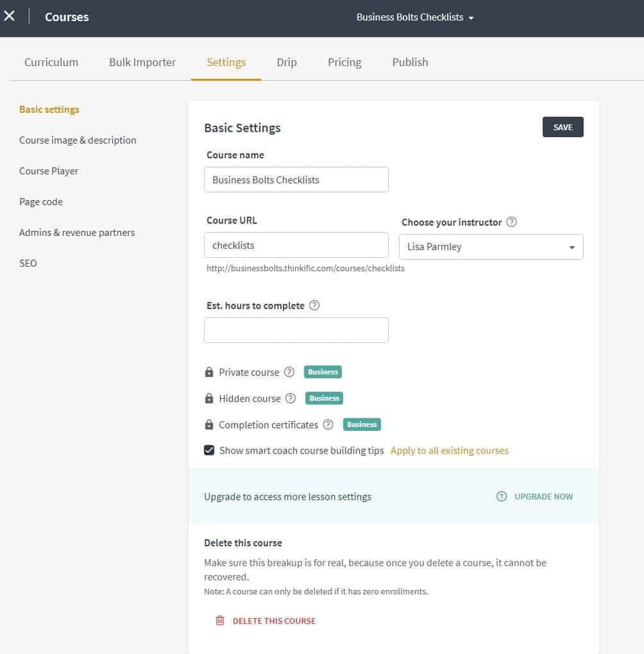Save the basic settings

click(x=563, y=127)
